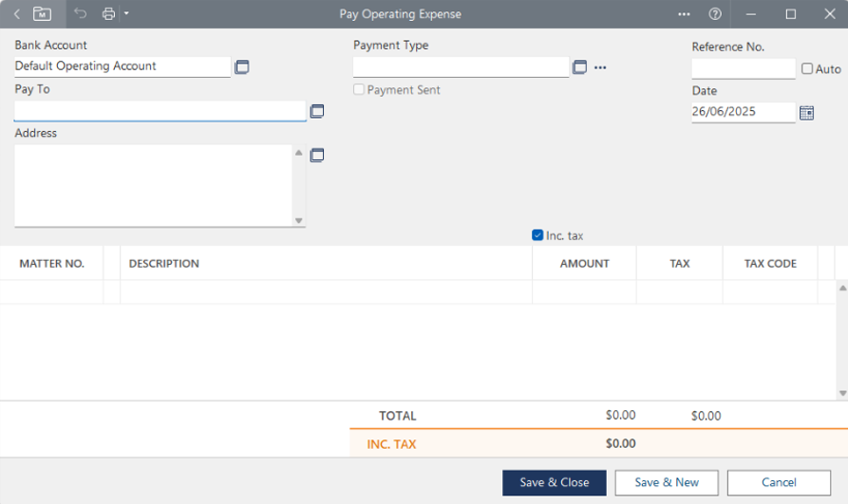Image resolution: width=848 pixels, height=504 pixels.
Task: Open Pay To lookup icon
Action: pos(317,111)
